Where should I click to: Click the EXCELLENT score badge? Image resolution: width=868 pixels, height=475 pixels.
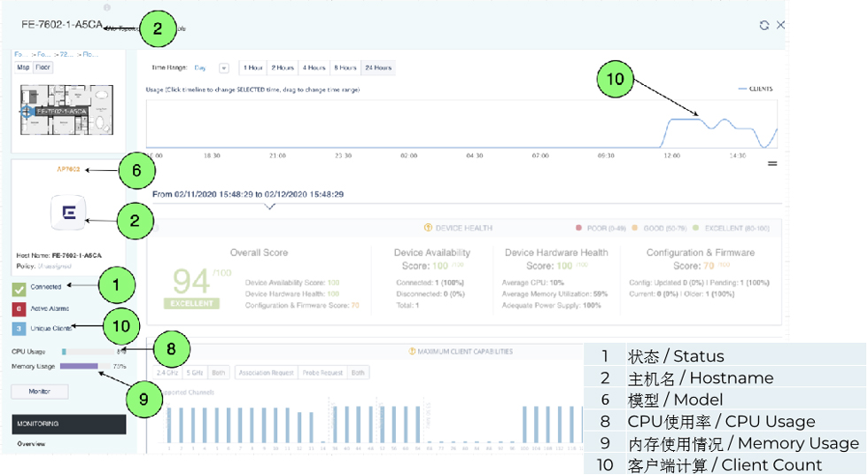click(191, 303)
